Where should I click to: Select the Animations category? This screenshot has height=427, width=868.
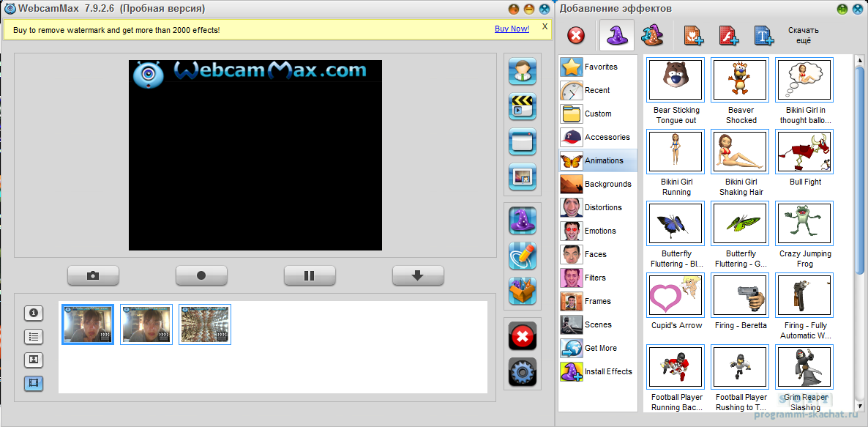[x=598, y=160]
